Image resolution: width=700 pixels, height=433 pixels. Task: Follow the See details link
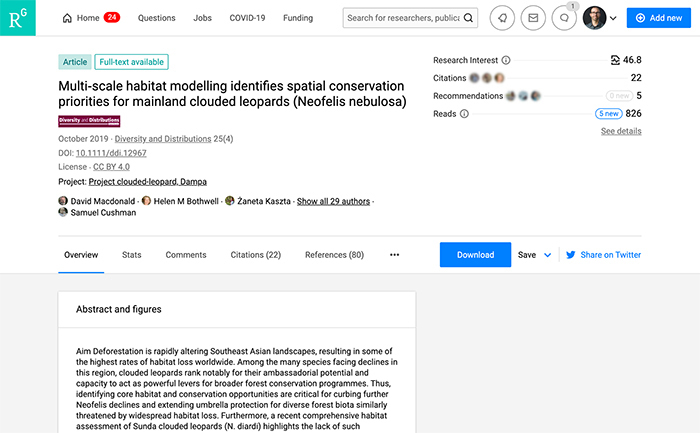(x=621, y=131)
